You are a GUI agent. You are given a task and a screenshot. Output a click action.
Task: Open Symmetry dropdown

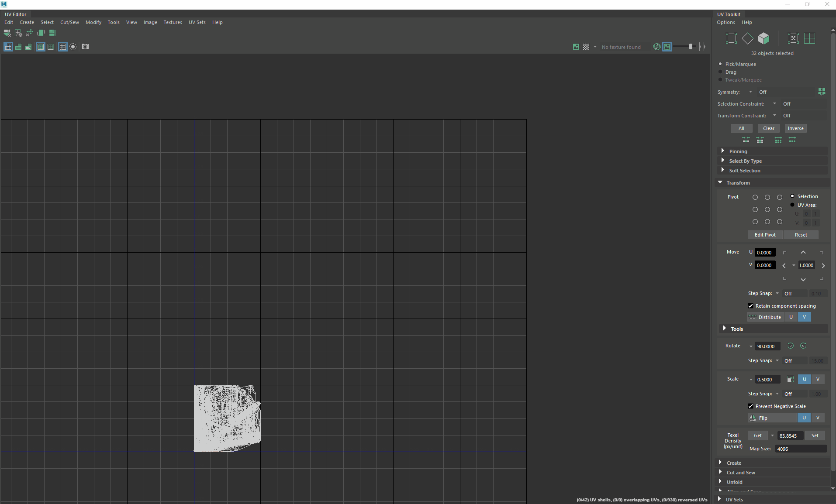750,92
